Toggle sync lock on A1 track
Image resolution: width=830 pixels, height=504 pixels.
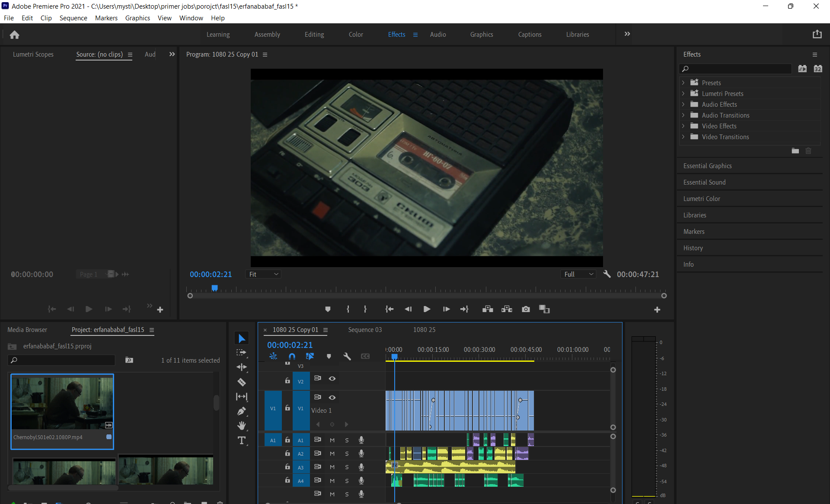click(318, 440)
